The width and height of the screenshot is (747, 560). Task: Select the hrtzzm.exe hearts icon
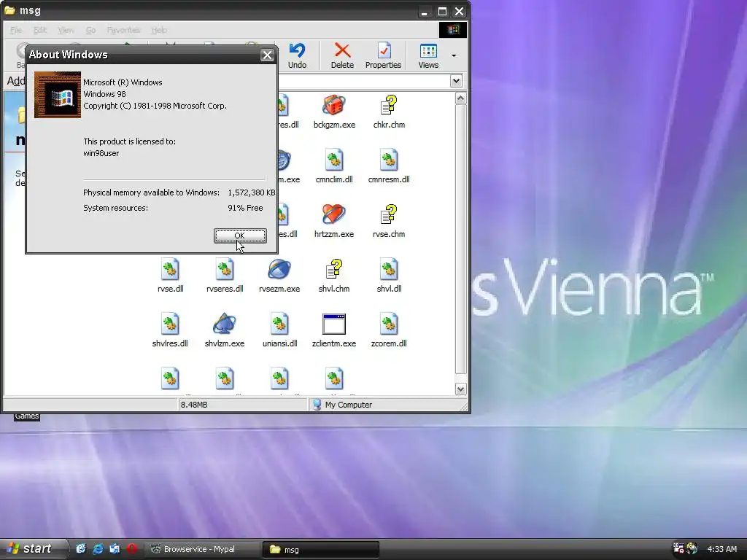pyautogui.click(x=334, y=221)
